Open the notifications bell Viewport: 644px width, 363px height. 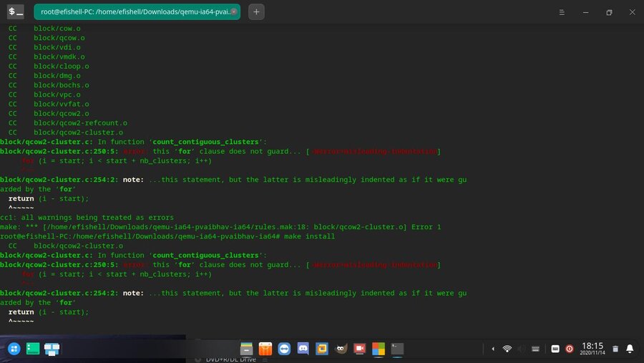(630, 349)
